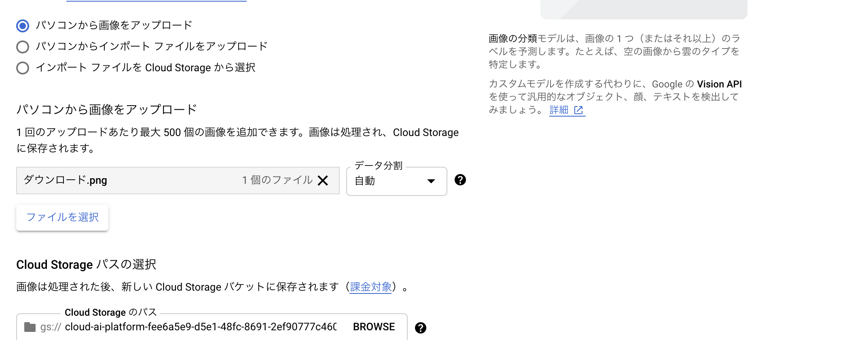The width and height of the screenshot is (868, 340).
Task: Click the データ分割 dropdown arrow
Action: [431, 181]
